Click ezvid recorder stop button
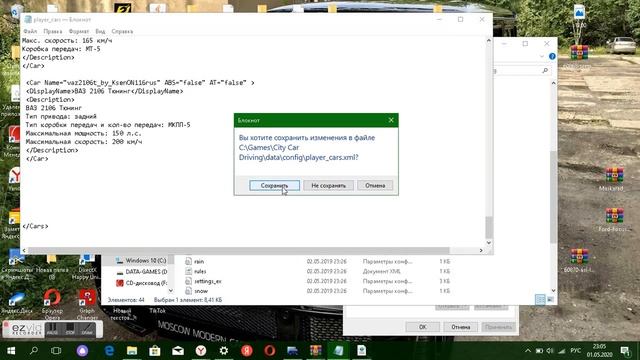640x360 pixels. (70, 329)
